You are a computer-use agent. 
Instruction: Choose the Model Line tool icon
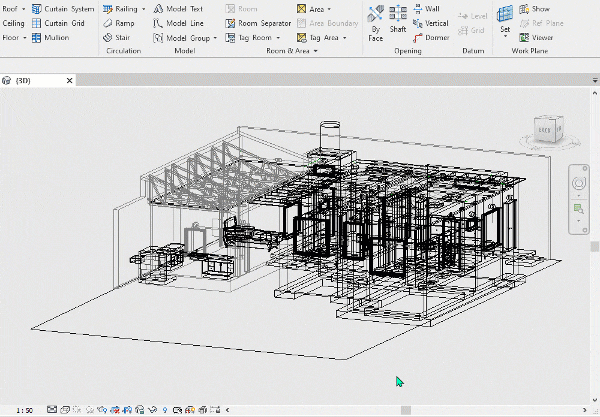158,23
